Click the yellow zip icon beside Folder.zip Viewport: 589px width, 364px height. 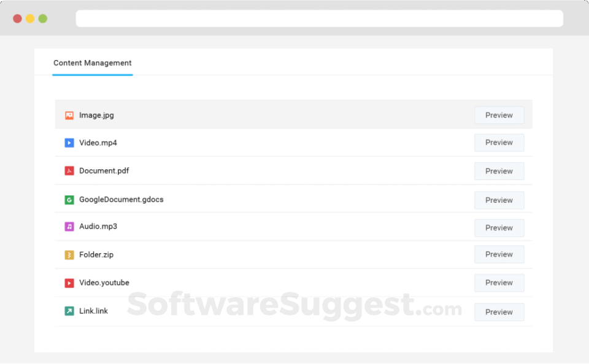69,255
